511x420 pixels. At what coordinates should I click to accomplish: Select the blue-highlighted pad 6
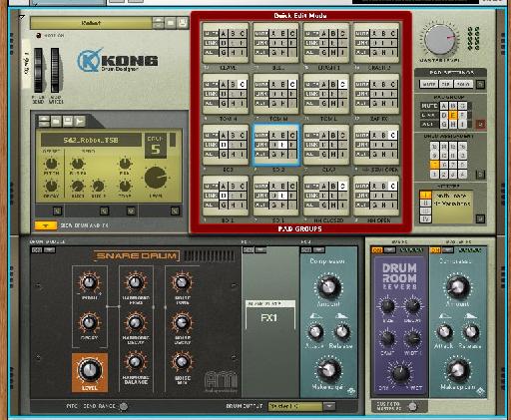pyautogui.click(x=275, y=145)
